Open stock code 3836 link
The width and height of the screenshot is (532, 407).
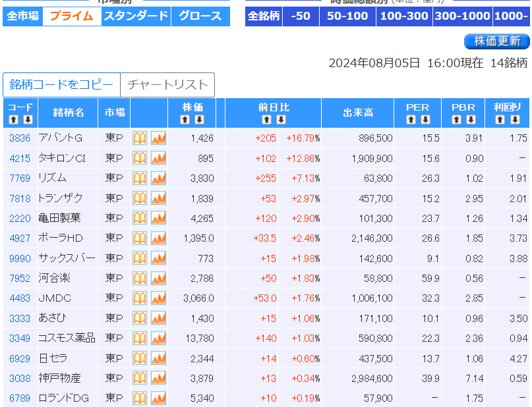(x=20, y=138)
